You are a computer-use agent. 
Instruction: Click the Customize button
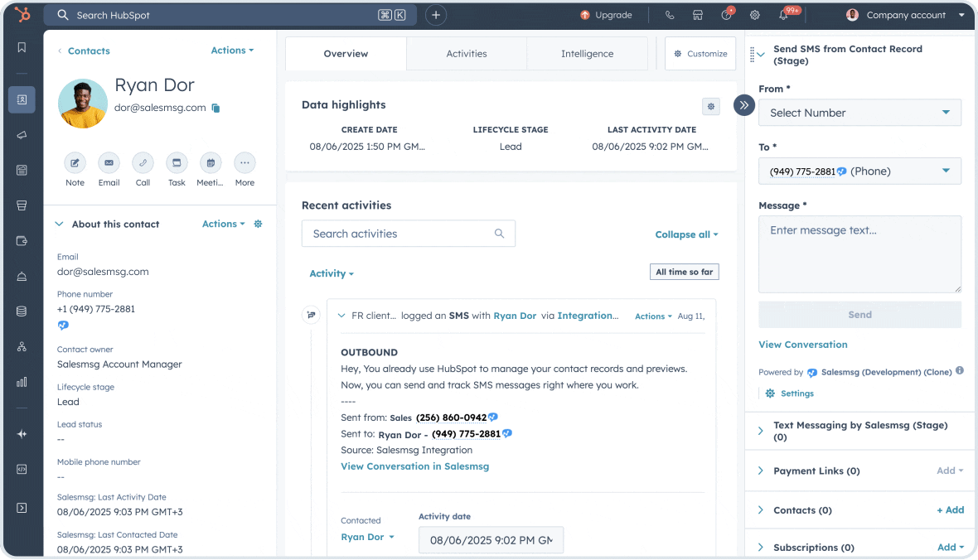click(x=700, y=54)
